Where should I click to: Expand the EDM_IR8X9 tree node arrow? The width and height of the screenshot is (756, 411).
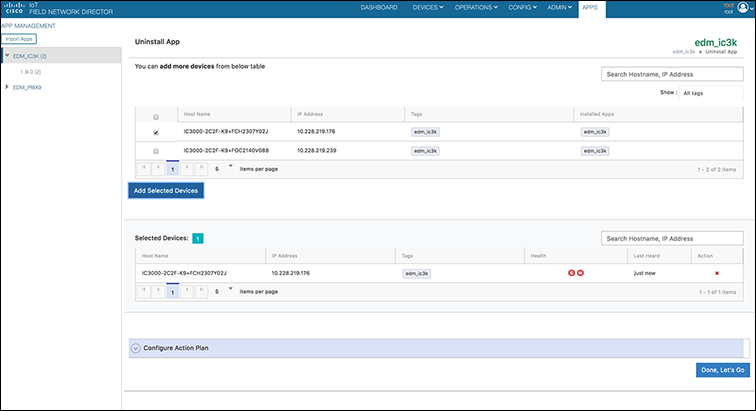[x=7, y=87]
